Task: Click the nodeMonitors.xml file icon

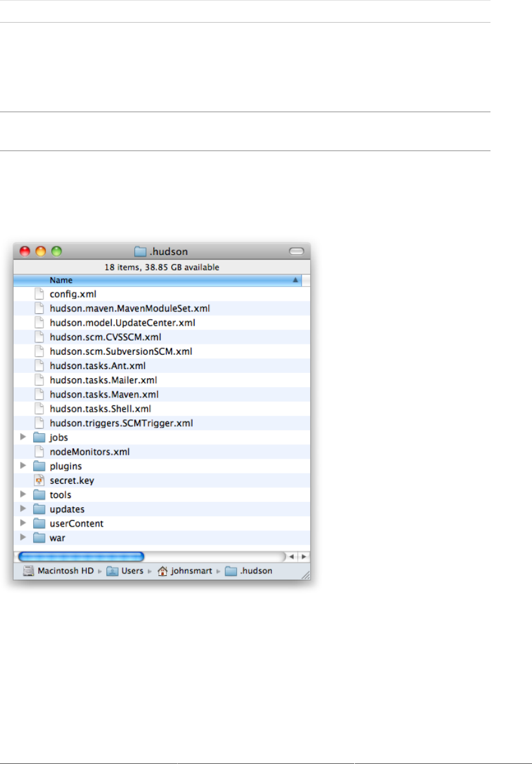Action: pyautogui.click(x=39, y=451)
